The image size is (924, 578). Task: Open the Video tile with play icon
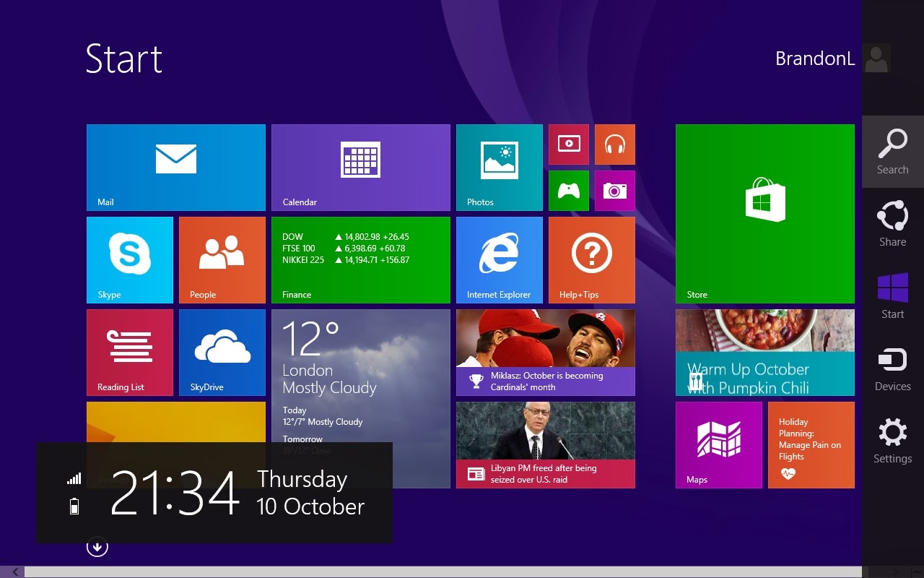coord(569,144)
